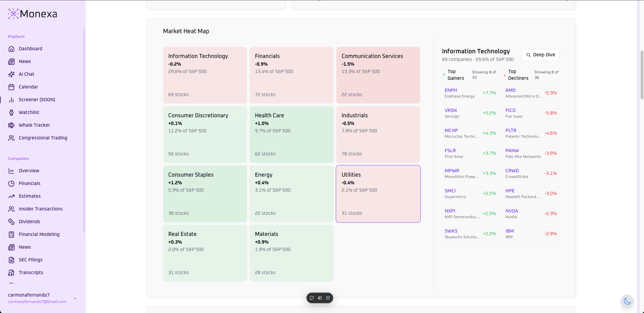Open the AMD decliner row
The height and width of the screenshot is (313, 644).
531,93
